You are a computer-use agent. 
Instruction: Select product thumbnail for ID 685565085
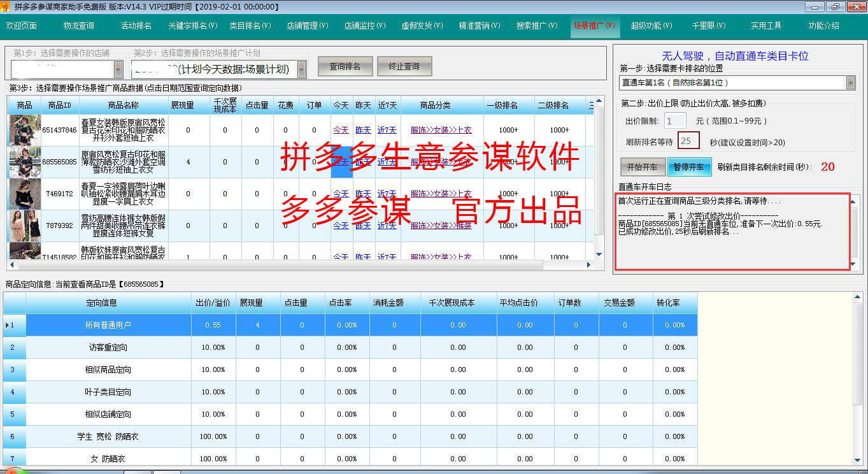(25, 162)
